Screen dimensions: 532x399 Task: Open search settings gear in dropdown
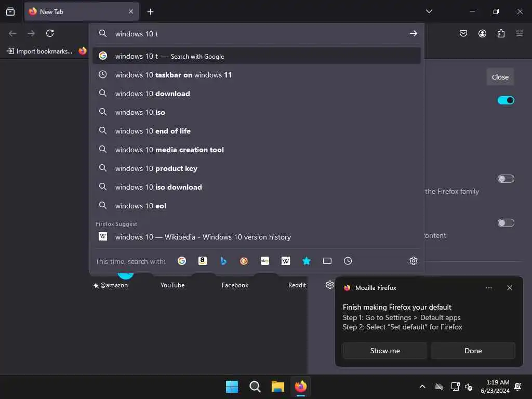click(413, 261)
